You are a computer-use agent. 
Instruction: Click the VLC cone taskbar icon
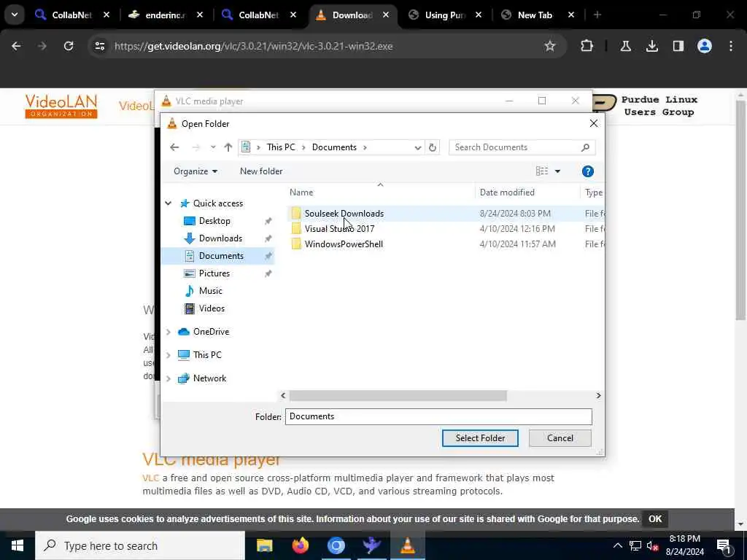click(x=407, y=545)
